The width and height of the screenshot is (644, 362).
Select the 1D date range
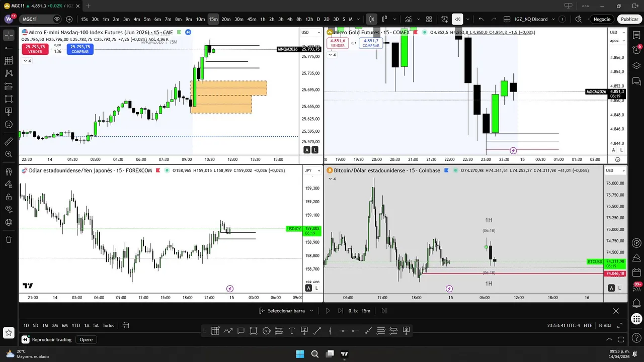pyautogui.click(x=26, y=325)
